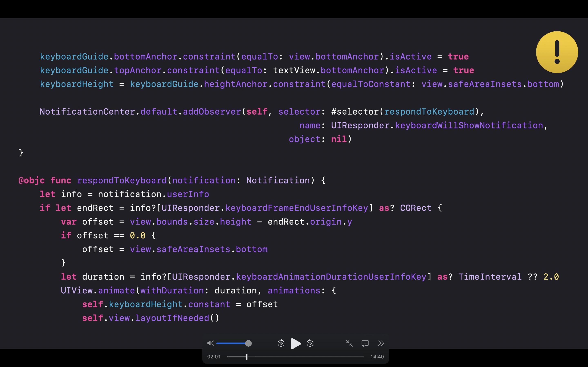Click the @objc attribute keyword
The height and width of the screenshot is (367, 588).
[32, 180]
